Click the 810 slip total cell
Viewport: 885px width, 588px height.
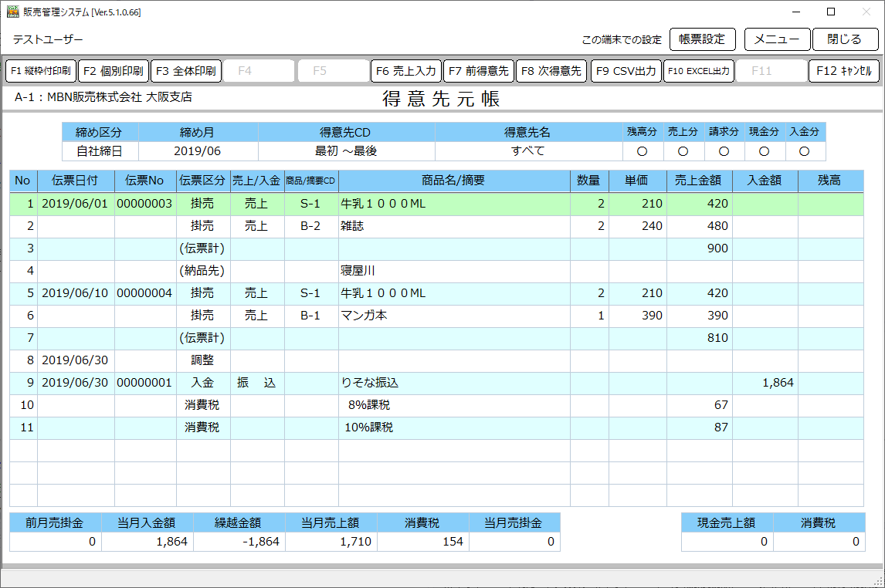point(699,338)
